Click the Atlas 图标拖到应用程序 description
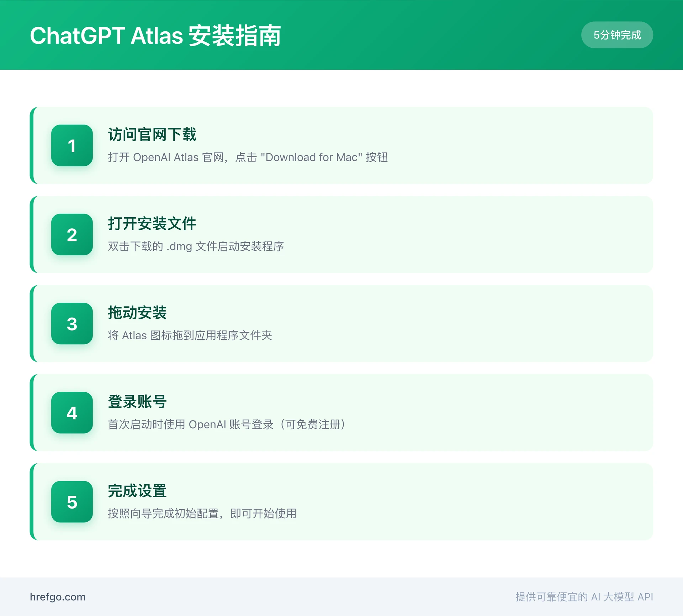This screenshot has width=683, height=616. (x=190, y=335)
